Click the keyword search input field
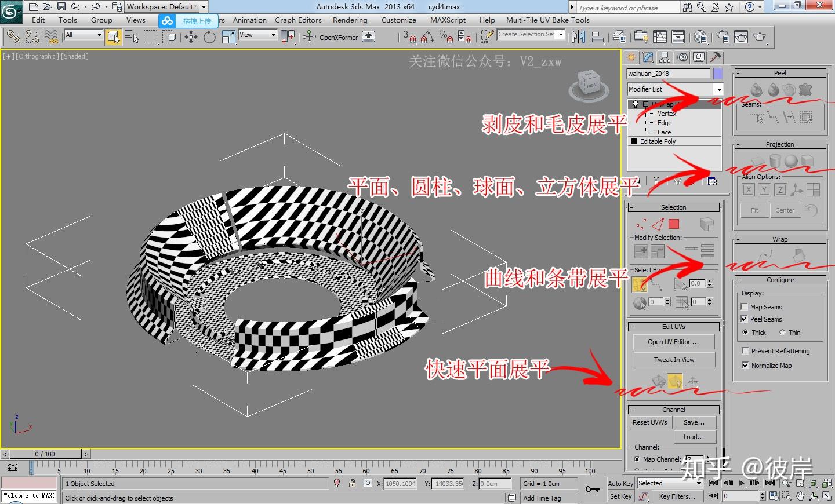 pos(627,8)
